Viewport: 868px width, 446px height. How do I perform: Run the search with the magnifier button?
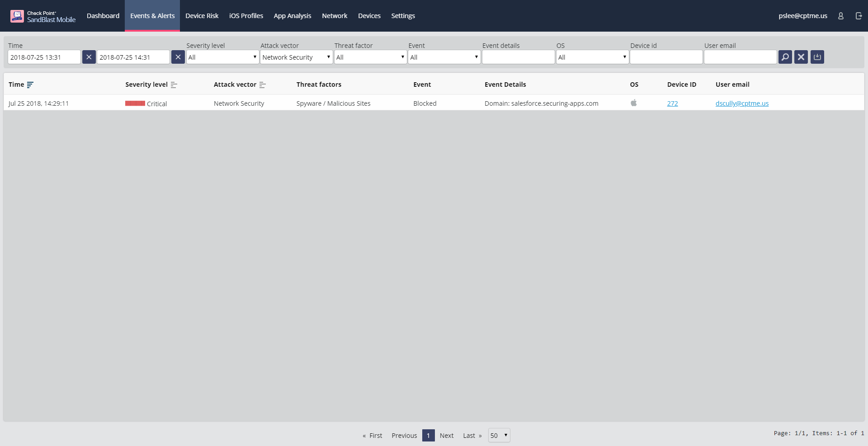(x=785, y=57)
